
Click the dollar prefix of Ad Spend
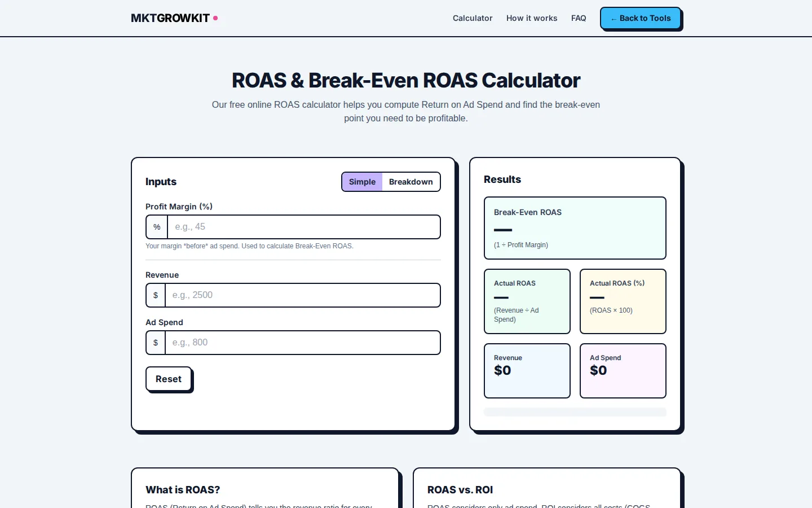[156, 343]
